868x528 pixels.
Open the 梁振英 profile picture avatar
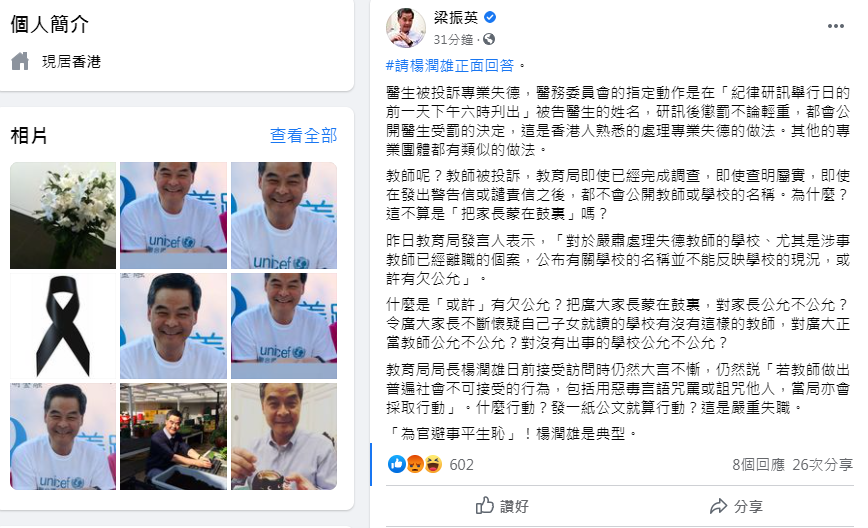click(406, 28)
